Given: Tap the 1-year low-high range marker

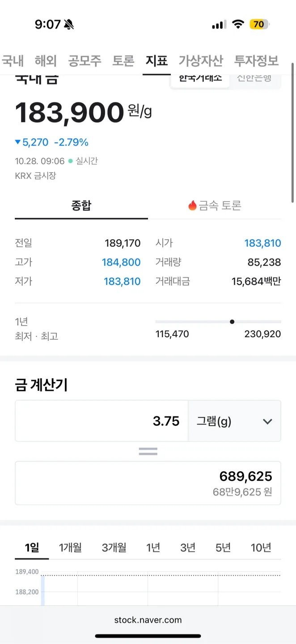Looking at the screenshot, I should point(232,322).
